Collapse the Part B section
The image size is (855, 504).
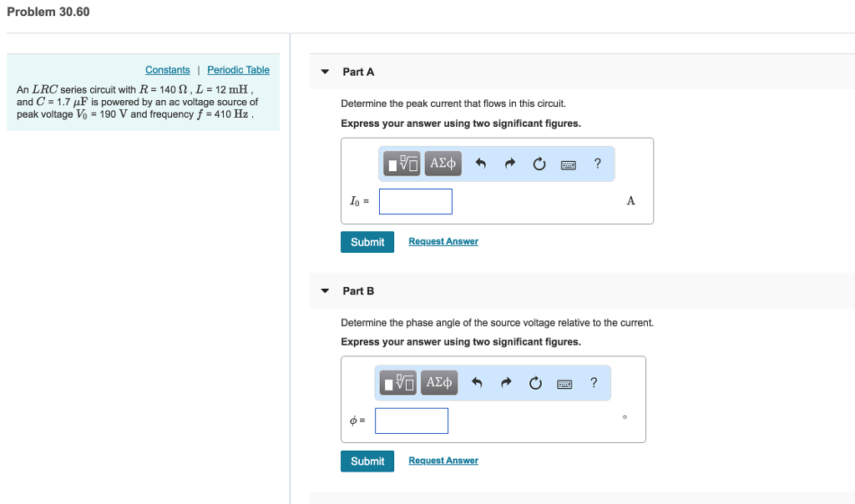(324, 290)
